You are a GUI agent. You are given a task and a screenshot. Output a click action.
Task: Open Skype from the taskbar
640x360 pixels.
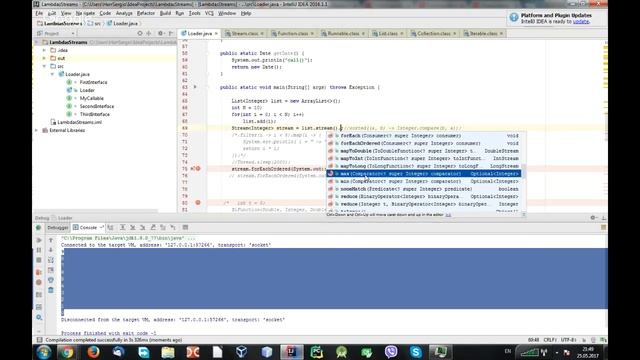point(416,352)
